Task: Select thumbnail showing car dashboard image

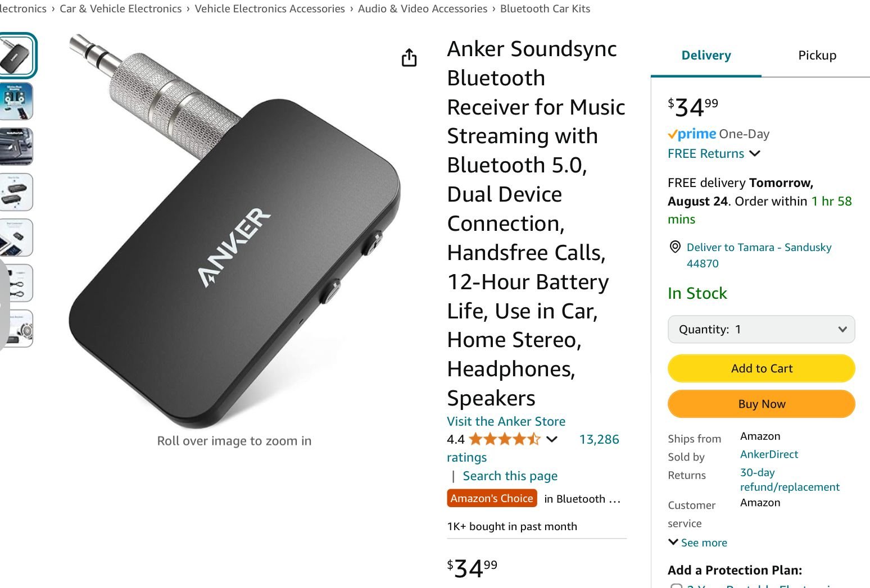Action: point(17,147)
